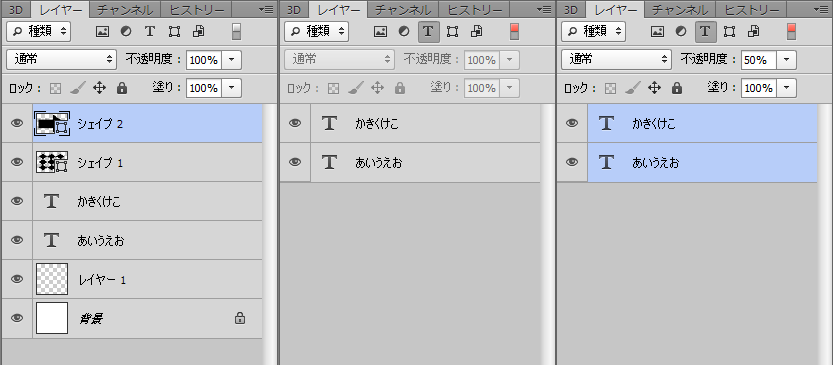Screen dimensions: 834x365
Task: Click 不透明度 100% field in left panel
Action: (204, 60)
